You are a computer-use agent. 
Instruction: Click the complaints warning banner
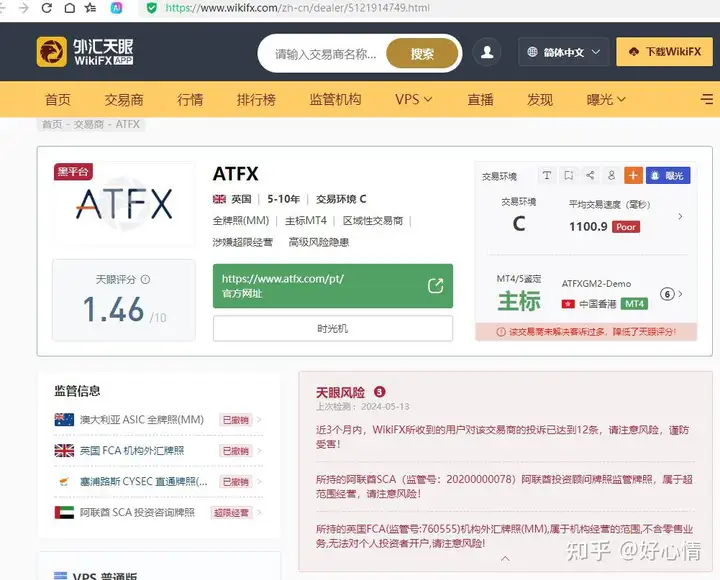[x=586, y=332]
